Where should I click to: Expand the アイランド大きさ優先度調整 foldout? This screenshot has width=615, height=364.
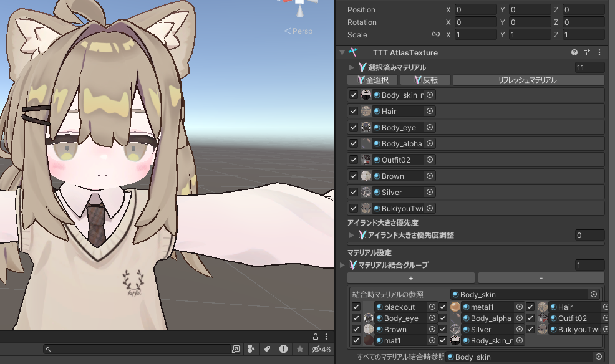click(x=351, y=235)
